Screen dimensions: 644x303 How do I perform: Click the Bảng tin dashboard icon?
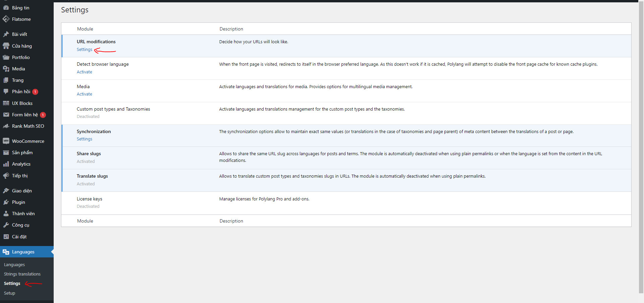click(6, 8)
